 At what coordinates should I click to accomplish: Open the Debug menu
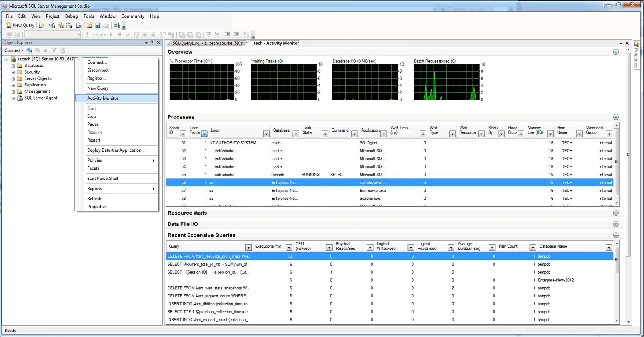(x=71, y=16)
